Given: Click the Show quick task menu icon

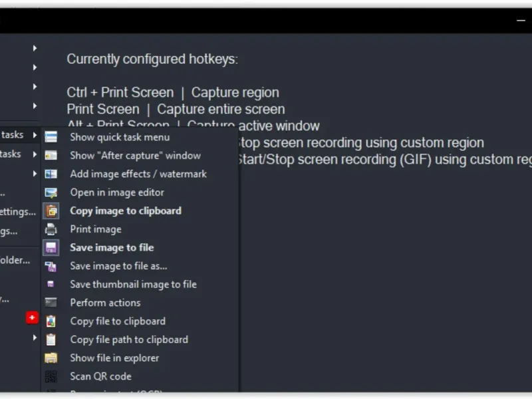Looking at the screenshot, I should pyautogui.click(x=51, y=137).
